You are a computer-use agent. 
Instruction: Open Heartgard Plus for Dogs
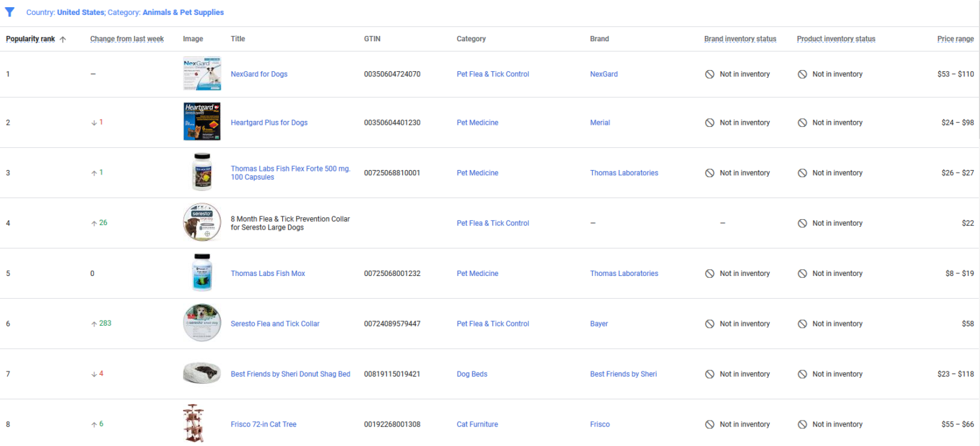click(269, 122)
